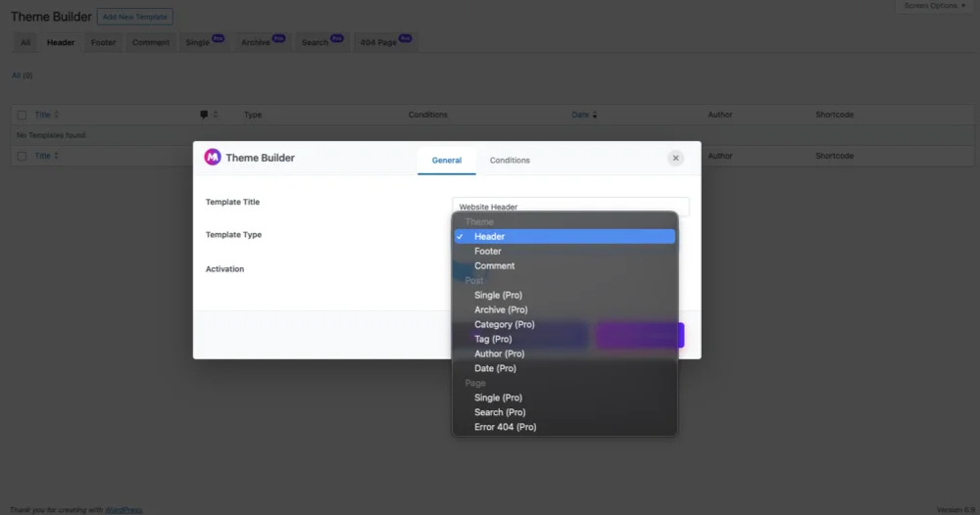Screen dimensions: 980x515
Task: Click the Pro badge on 404 Page tab
Action: [x=405, y=38]
